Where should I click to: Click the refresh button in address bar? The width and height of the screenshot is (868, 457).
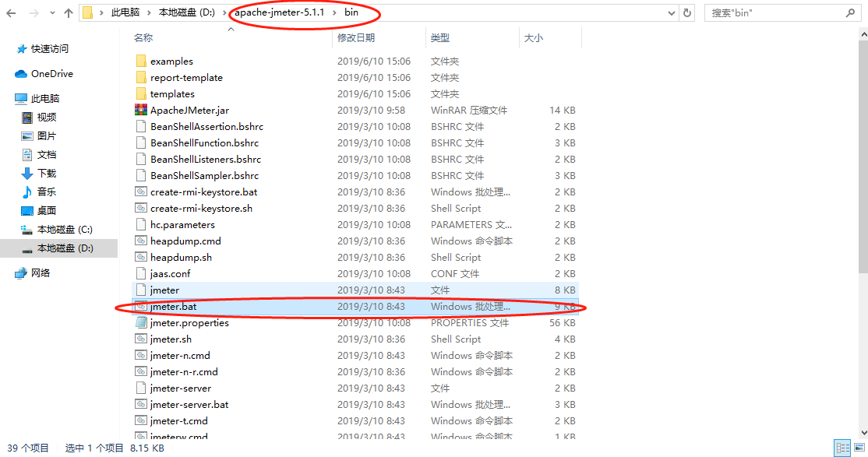pyautogui.click(x=687, y=12)
